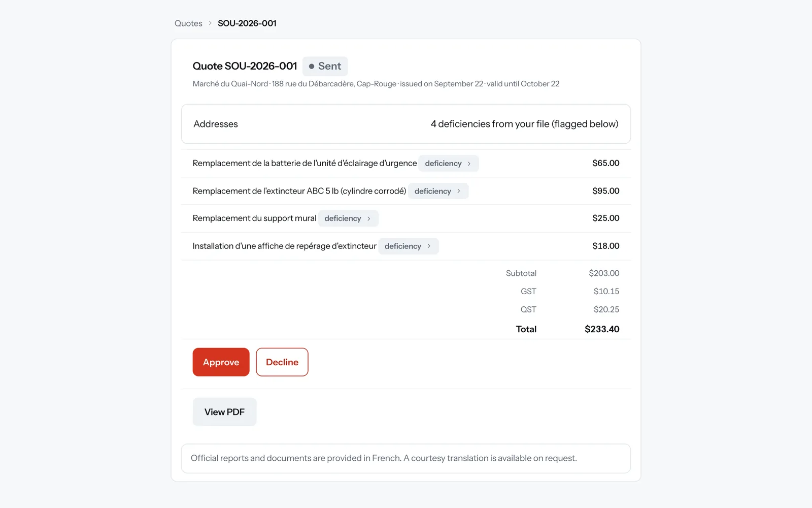
Task: Open the deficiency tag for support mural
Action: click(x=348, y=218)
